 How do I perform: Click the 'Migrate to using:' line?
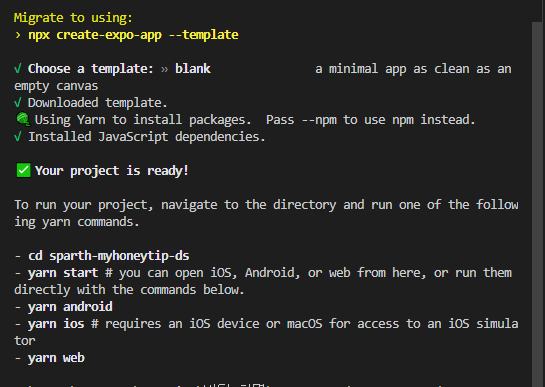coord(73,18)
